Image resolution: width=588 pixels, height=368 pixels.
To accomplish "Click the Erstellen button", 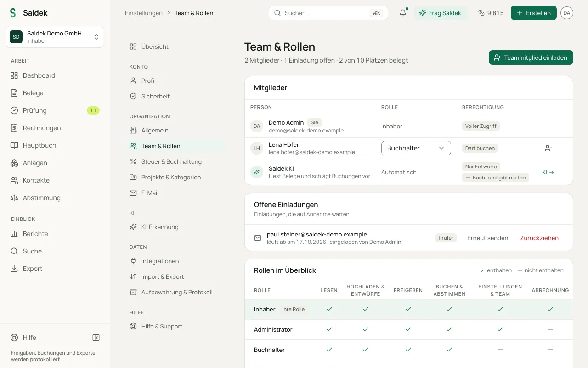I will [x=534, y=13].
